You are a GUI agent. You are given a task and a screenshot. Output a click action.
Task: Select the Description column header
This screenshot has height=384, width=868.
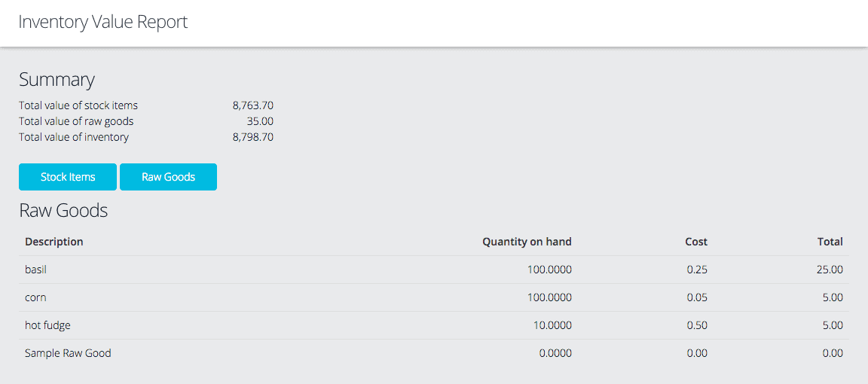coord(54,242)
